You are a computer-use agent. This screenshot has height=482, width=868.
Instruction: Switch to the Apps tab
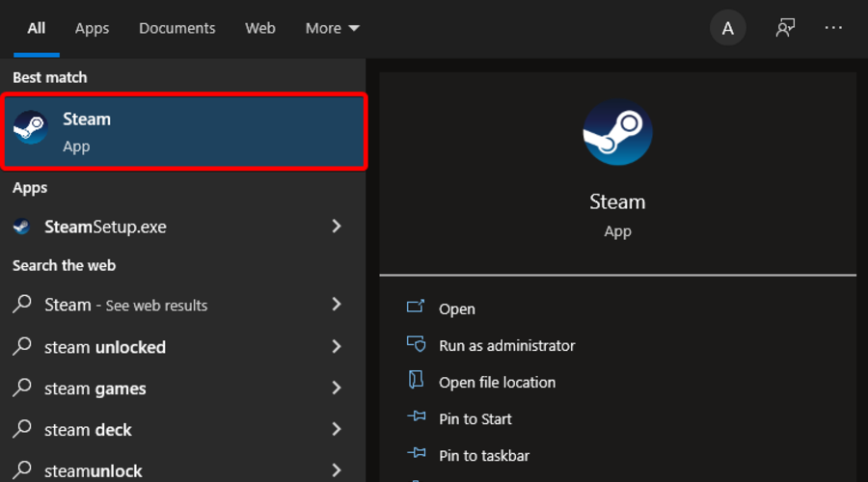(x=92, y=28)
